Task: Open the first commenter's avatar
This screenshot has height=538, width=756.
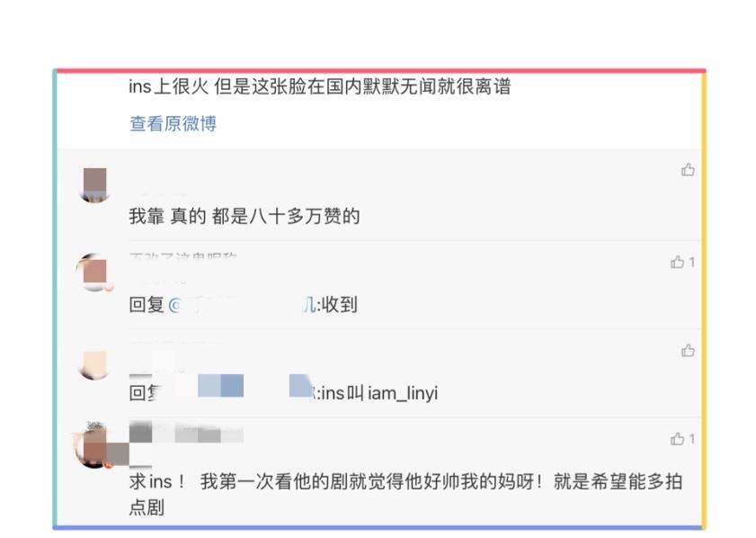Action: tap(94, 185)
